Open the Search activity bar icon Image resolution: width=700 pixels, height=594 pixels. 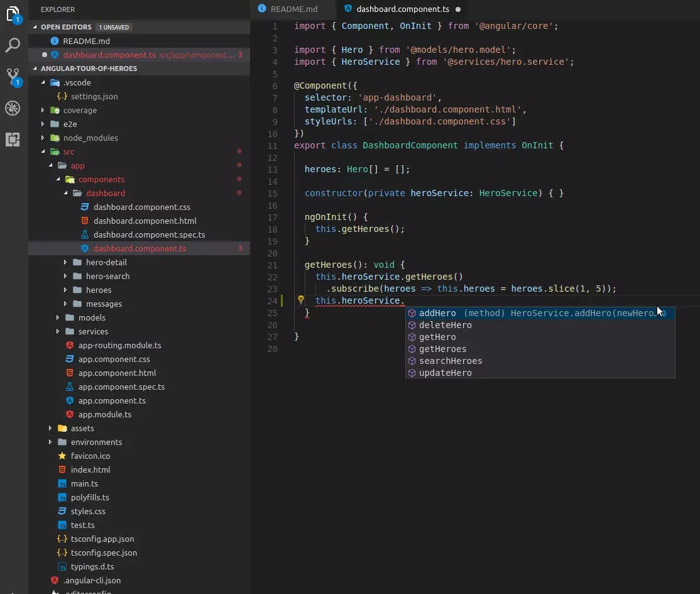click(x=13, y=45)
